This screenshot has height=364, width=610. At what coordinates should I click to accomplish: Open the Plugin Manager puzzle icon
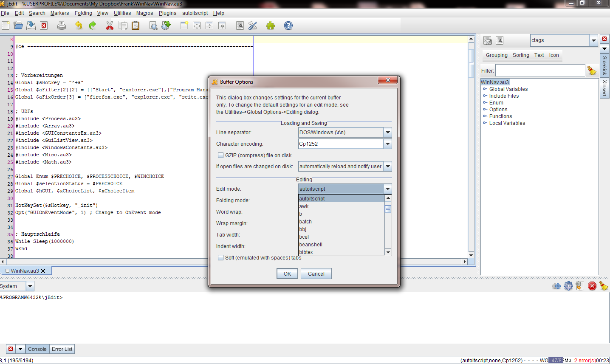tap(271, 25)
